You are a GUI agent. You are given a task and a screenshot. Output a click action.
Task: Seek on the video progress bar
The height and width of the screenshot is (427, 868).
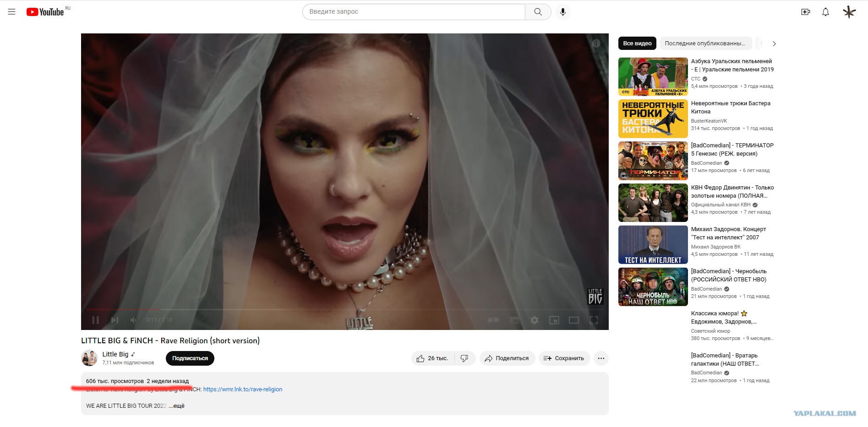tap(344, 310)
